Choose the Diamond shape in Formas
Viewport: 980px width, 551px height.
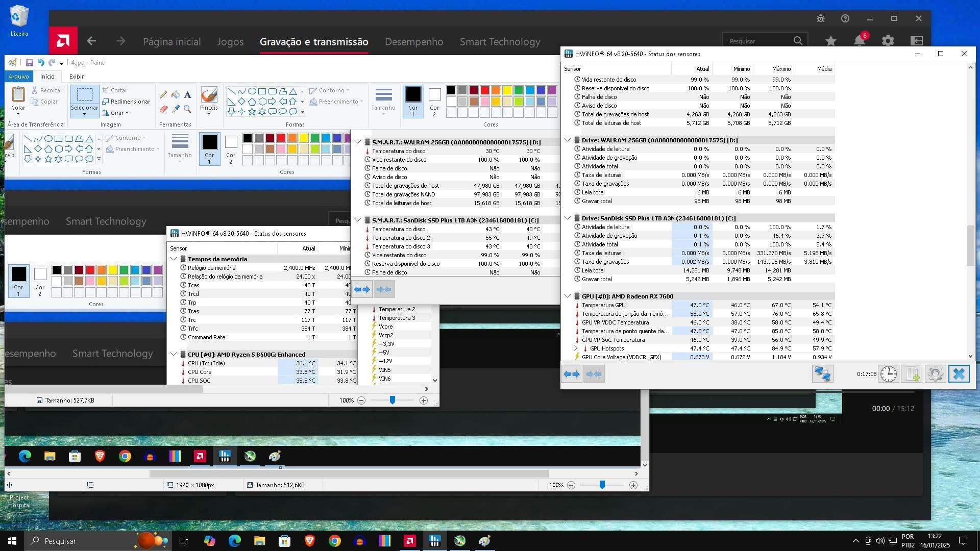pyautogui.click(x=241, y=102)
